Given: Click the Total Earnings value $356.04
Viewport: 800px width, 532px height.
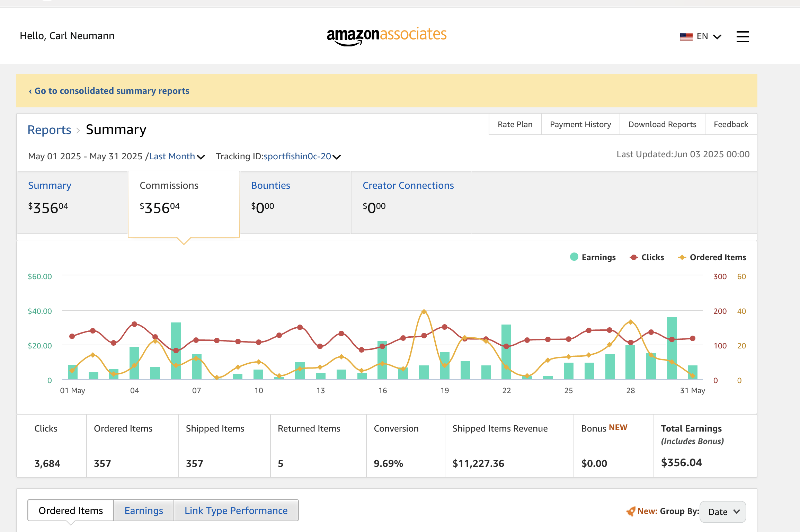Looking at the screenshot, I should click(681, 463).
